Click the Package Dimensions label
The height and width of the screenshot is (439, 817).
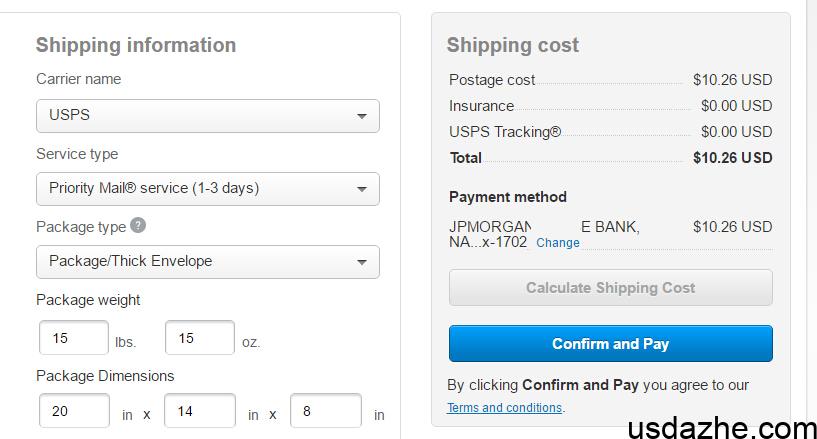(105, 376)
